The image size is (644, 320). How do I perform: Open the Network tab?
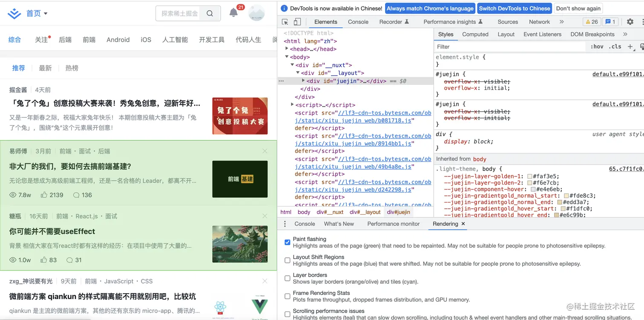(539, 22)
